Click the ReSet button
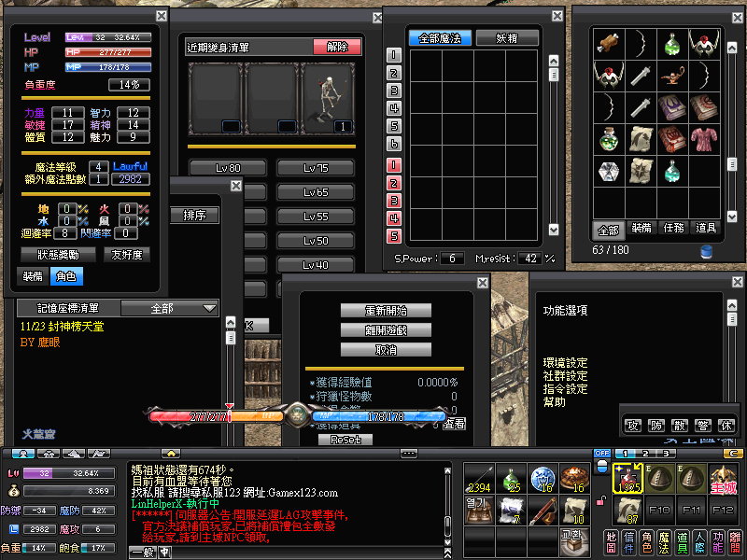The image size is (747, 560). tap(345, 440)
